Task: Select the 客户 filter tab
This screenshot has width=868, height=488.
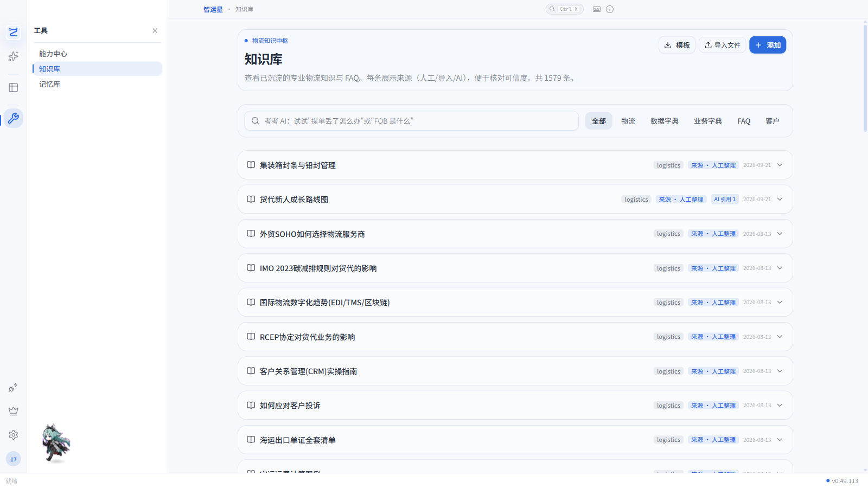Action: pos(773,121)
